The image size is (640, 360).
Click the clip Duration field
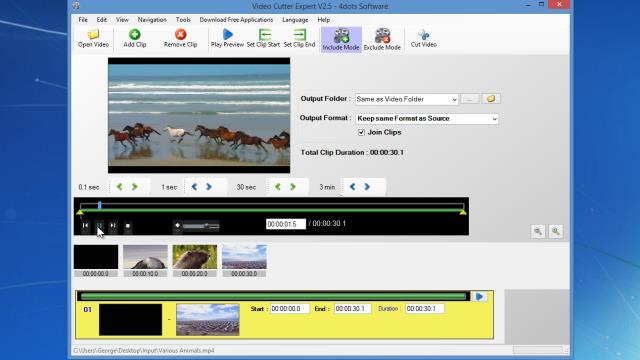click(424, 309)
